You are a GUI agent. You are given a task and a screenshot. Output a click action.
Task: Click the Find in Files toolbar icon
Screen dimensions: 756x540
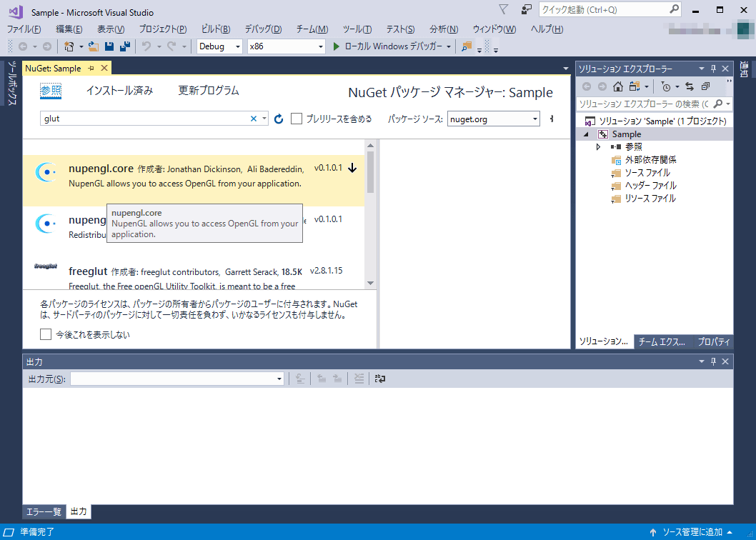coord(466,46)
